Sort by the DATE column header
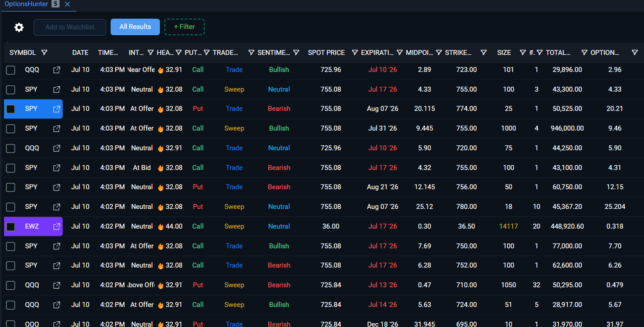This screenshot has width=644, height=327. pos(80,53)
